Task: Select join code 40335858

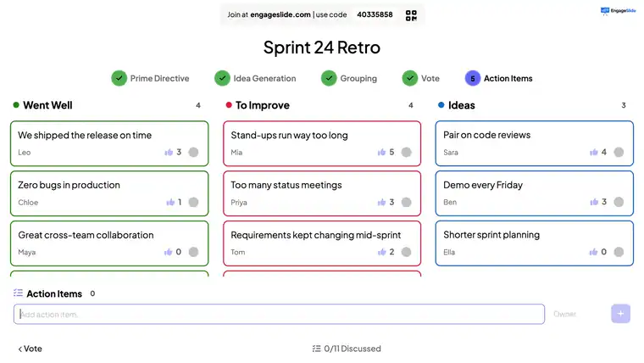Action: tap(375, 14)
